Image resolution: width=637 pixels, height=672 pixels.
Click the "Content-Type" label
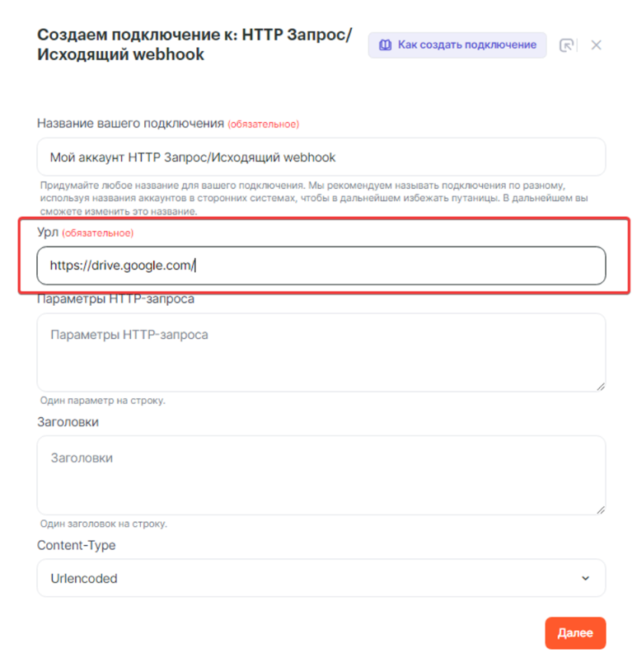(x=76, y=545)
